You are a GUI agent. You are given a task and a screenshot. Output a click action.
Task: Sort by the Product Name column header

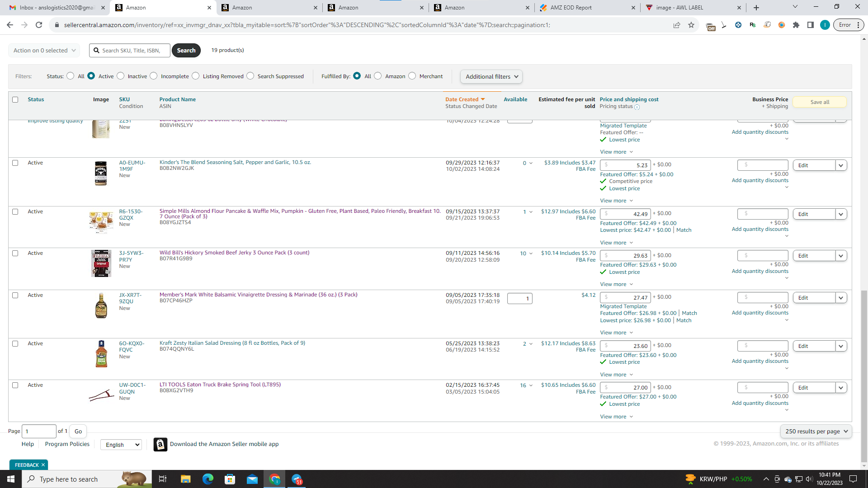click(x=178, y=99)
